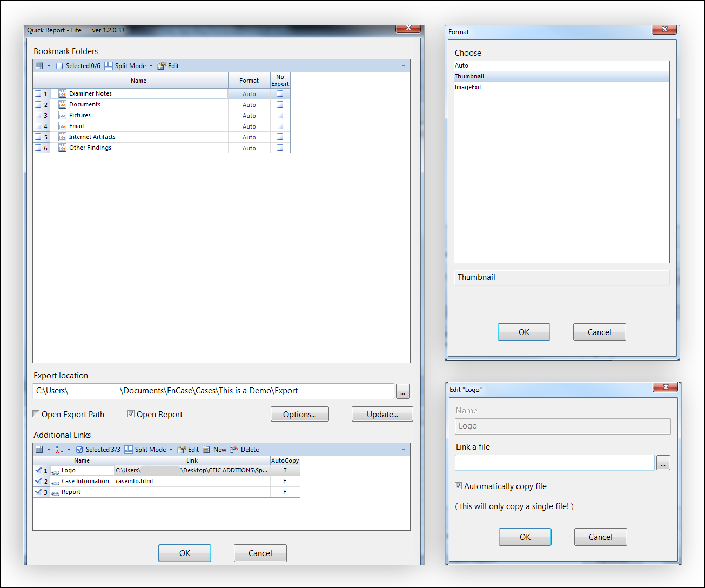Click the Documents folder icon
The image size is (705, 588).
(62, 104)
